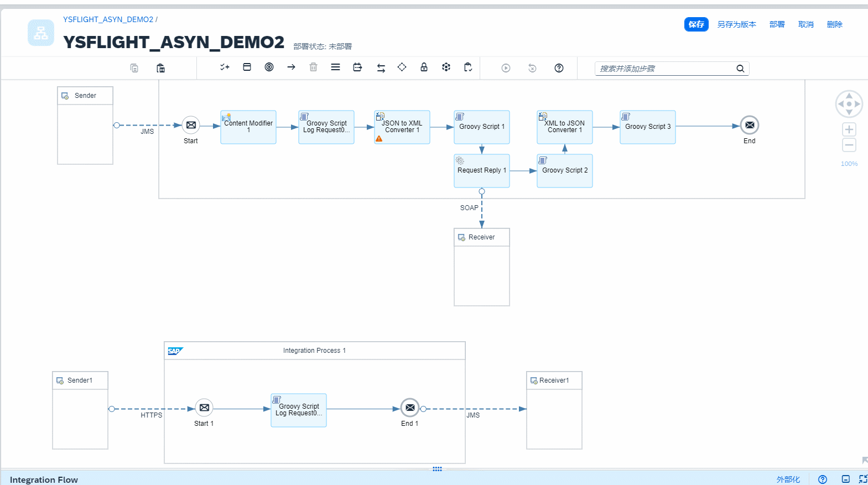The height and width of the screenshot is (485, 868).
Task: Click the toolbar help question mark icon
Action: pyautogui.click(x=559, y=68)
